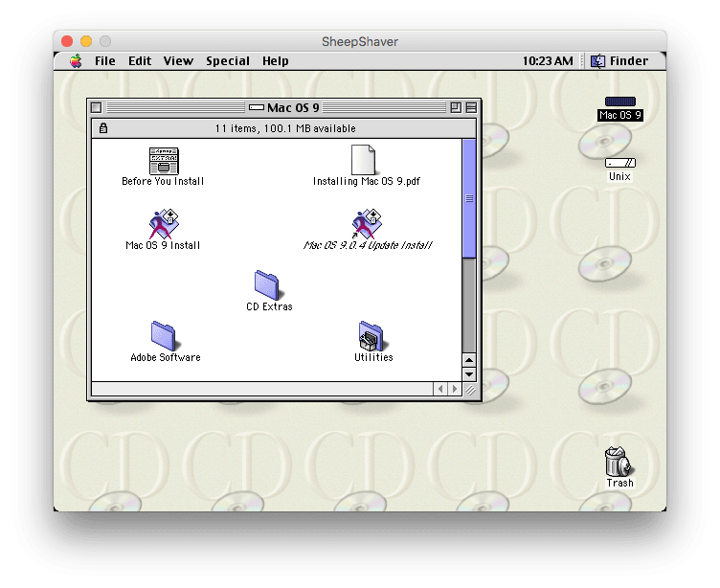Select the CD Extras folder icon
The image size is (720, 588).
click(267, 285)
